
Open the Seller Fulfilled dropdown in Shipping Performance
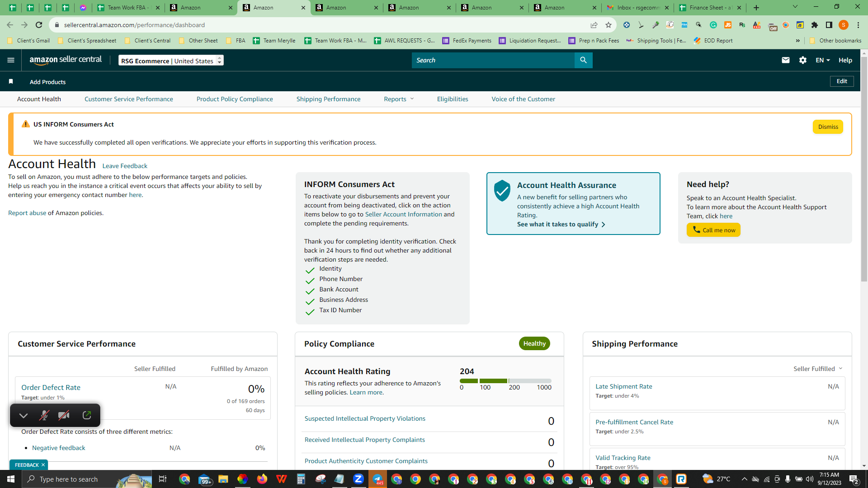pos(818,369)
